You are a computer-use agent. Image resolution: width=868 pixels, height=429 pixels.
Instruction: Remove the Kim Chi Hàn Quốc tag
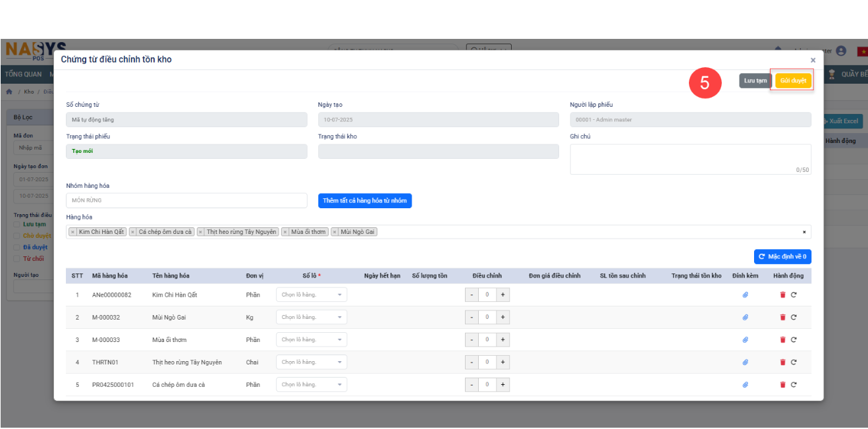[72, 232]
